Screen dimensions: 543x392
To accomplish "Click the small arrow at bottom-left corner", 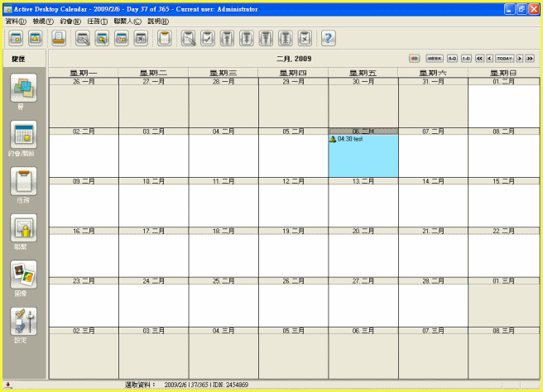I will click(x=7, y=385).
